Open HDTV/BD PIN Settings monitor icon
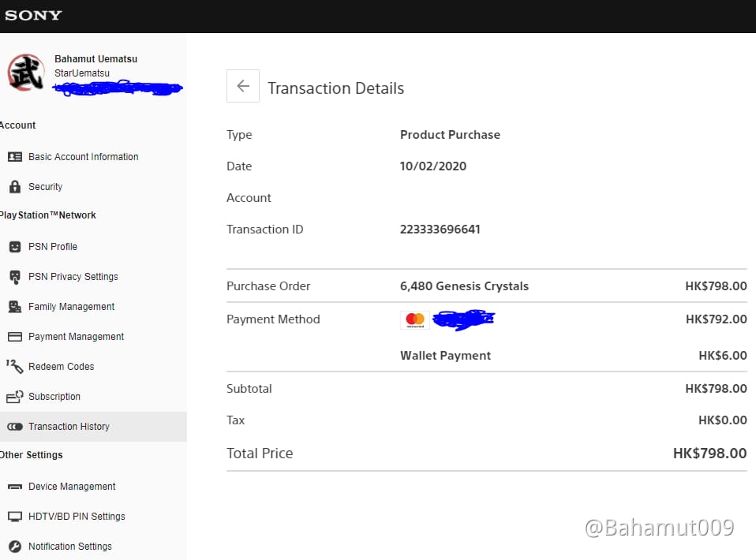Viewport: 756px width, 560px height. tap(16, 516)
